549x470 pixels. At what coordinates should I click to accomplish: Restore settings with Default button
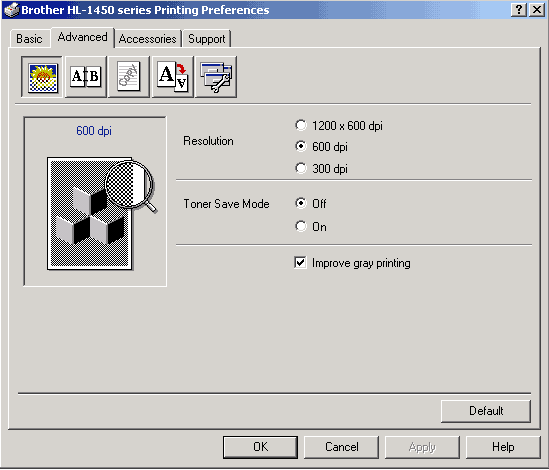tap(486, 411)
